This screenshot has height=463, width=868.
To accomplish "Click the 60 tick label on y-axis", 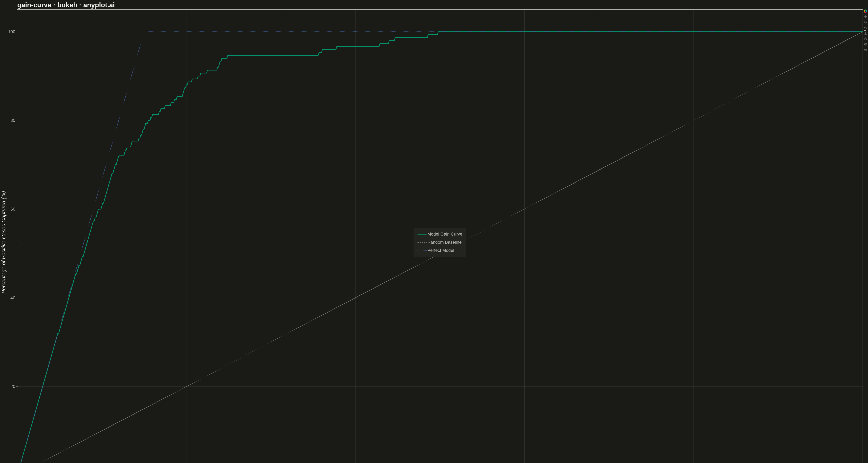I will click(13, 209).
